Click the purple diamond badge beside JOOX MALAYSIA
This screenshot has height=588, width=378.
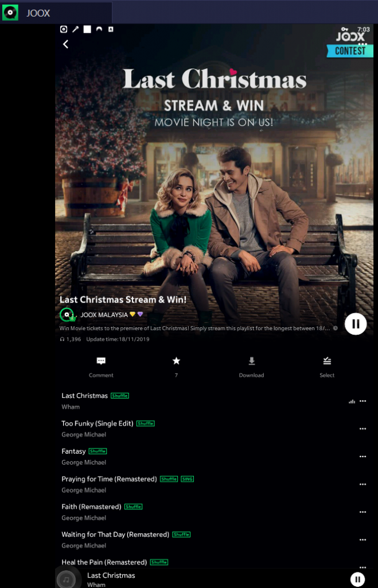click(140, 314)
